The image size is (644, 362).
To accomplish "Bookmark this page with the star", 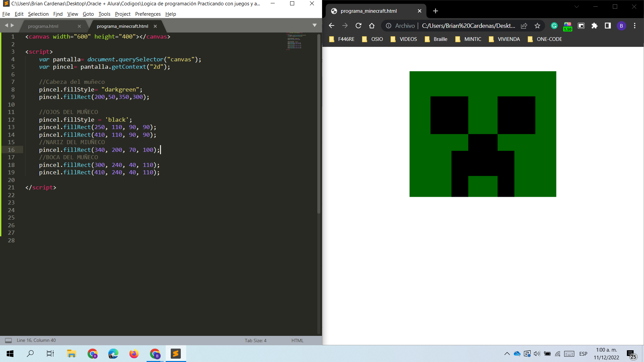I will coord(537,26).
